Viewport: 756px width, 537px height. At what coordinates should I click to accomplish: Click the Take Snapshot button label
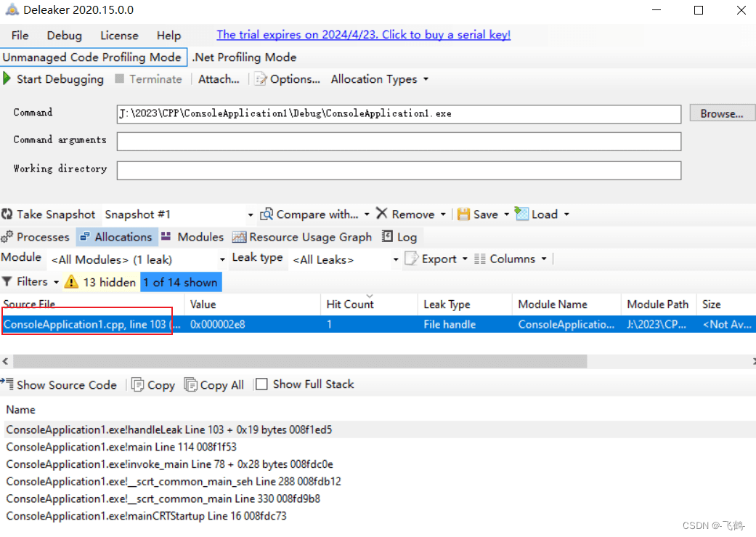[56, 214]
